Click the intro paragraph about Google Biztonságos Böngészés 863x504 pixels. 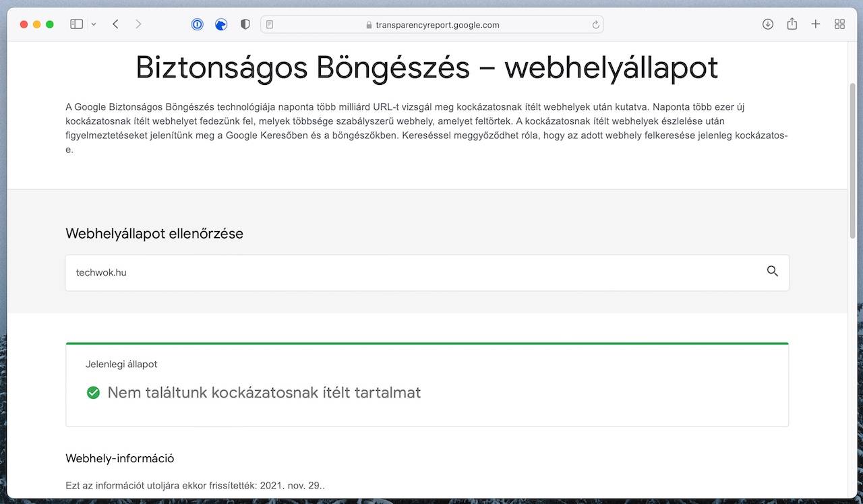(x=427, y=128)
